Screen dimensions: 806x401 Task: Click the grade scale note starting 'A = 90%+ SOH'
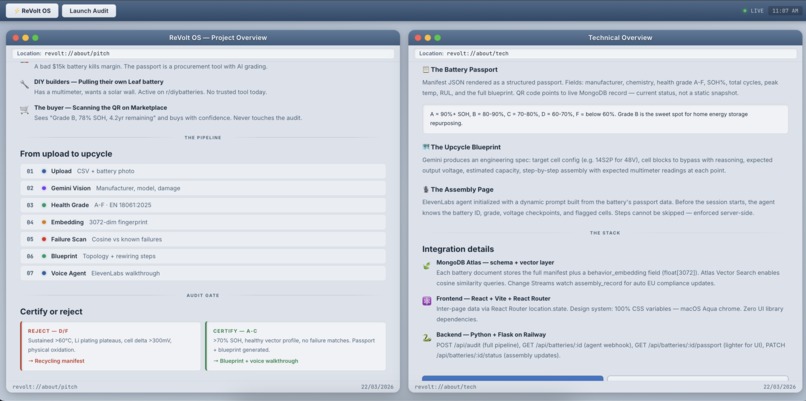(605, 119)
